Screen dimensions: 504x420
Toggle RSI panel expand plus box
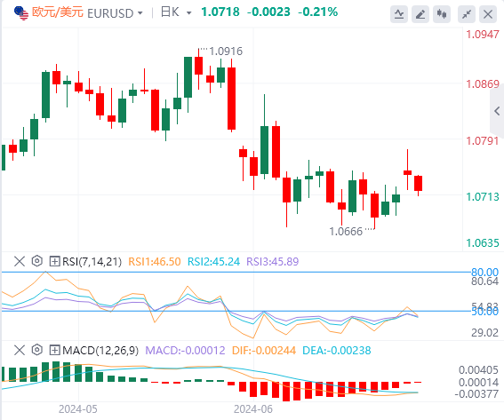coord(54,261)
